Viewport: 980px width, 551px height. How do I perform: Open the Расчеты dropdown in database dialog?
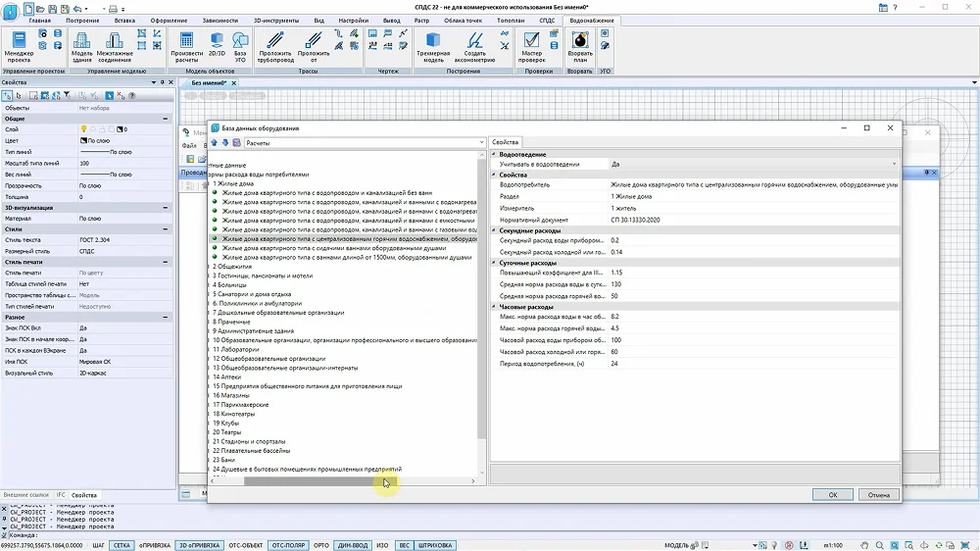(x=365, y=143)
